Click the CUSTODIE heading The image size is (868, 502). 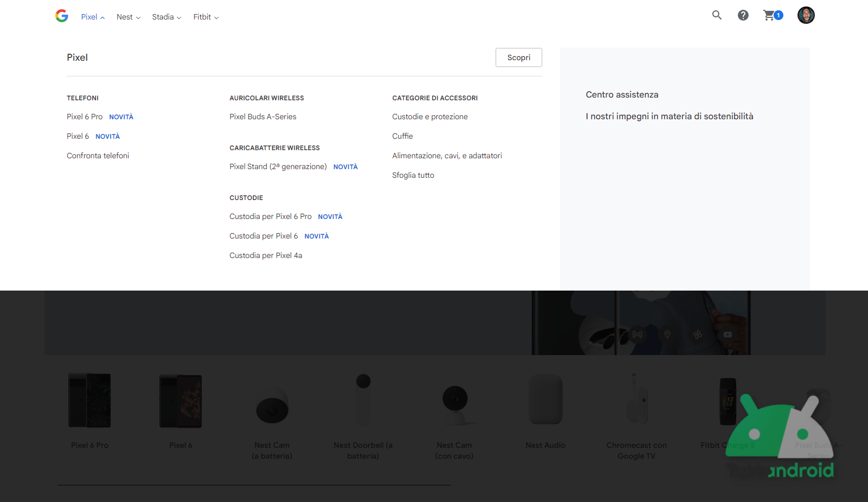point(246,198)
